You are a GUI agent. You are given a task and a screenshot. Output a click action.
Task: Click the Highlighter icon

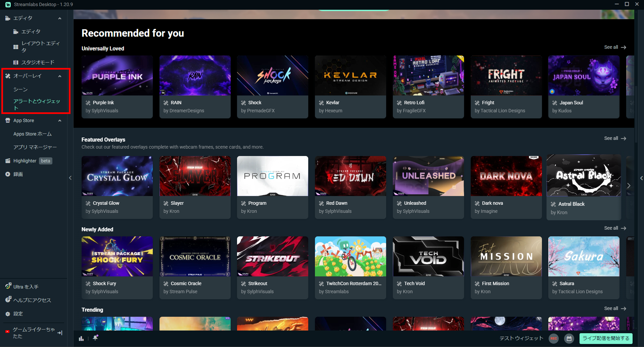tap(8, 161)
